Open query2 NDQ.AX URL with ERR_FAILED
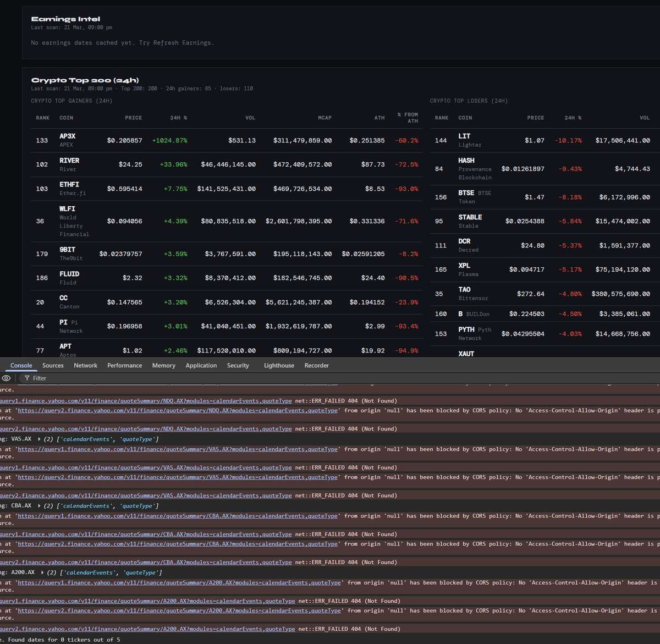This screenshot has width=660, height=644. [146, 429]
